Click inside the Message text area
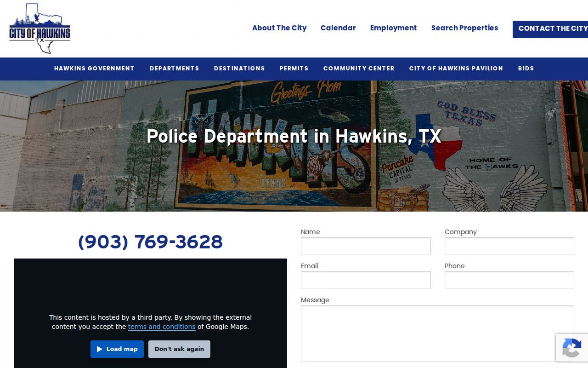This screenshot has width=588, height=368. [x=437, y=333]
